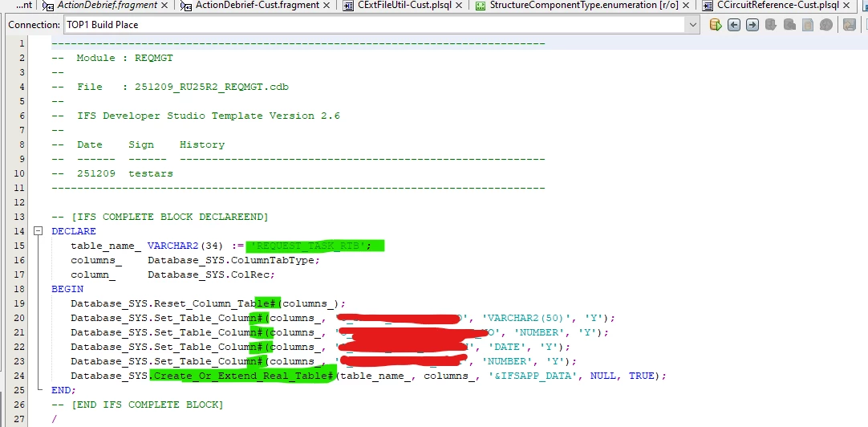Go to previous history item left arrow
868x427 pixels.
click(734, 25)
